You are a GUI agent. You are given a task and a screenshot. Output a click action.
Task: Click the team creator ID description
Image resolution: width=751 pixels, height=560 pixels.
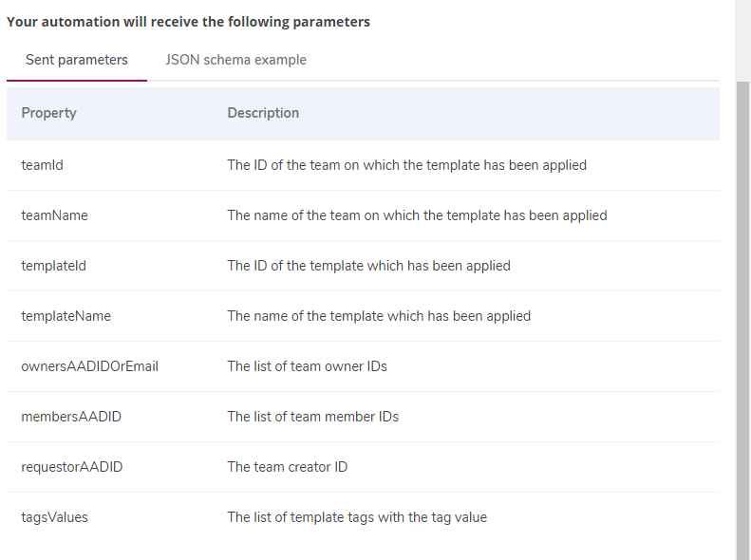[x=288, y=467]
